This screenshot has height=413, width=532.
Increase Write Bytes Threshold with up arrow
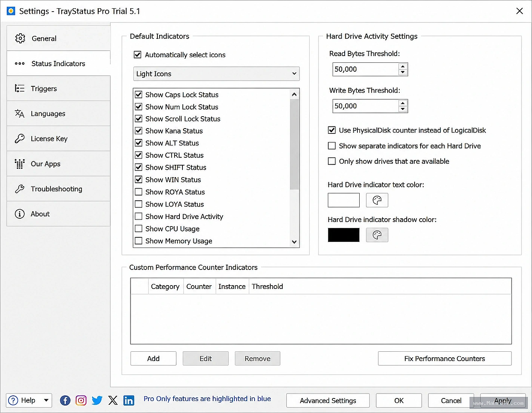(x=403, y=103)
